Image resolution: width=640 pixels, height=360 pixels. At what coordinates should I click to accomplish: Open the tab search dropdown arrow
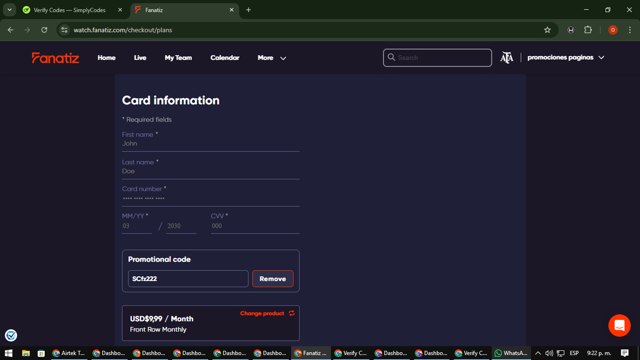pos(9,10)
